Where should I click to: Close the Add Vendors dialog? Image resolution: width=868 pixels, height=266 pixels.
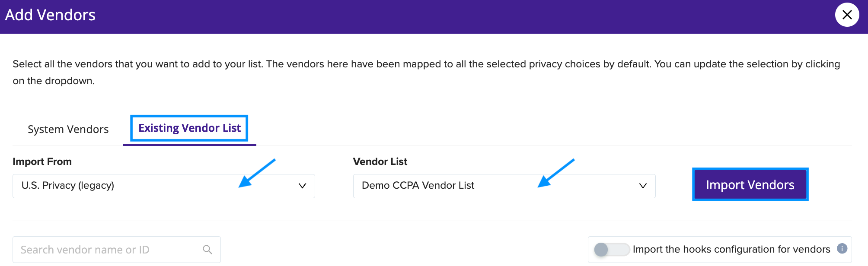847,15
